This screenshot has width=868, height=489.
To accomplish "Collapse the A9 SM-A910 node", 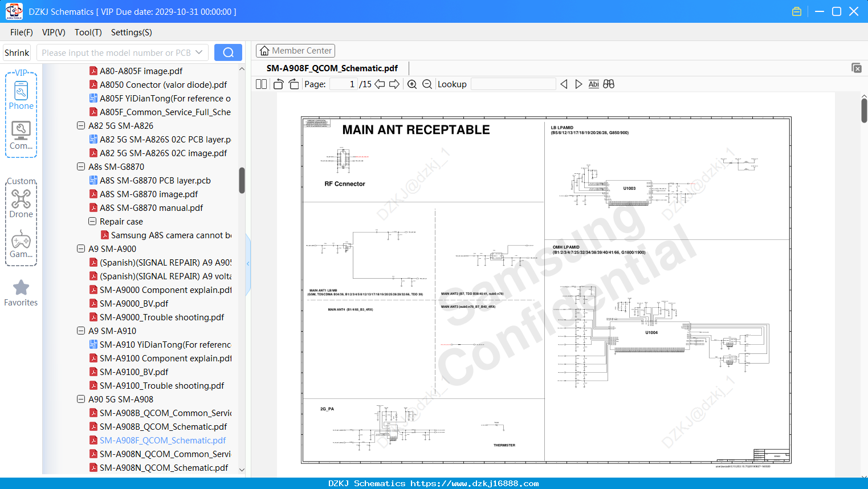I will click(81, 331).
